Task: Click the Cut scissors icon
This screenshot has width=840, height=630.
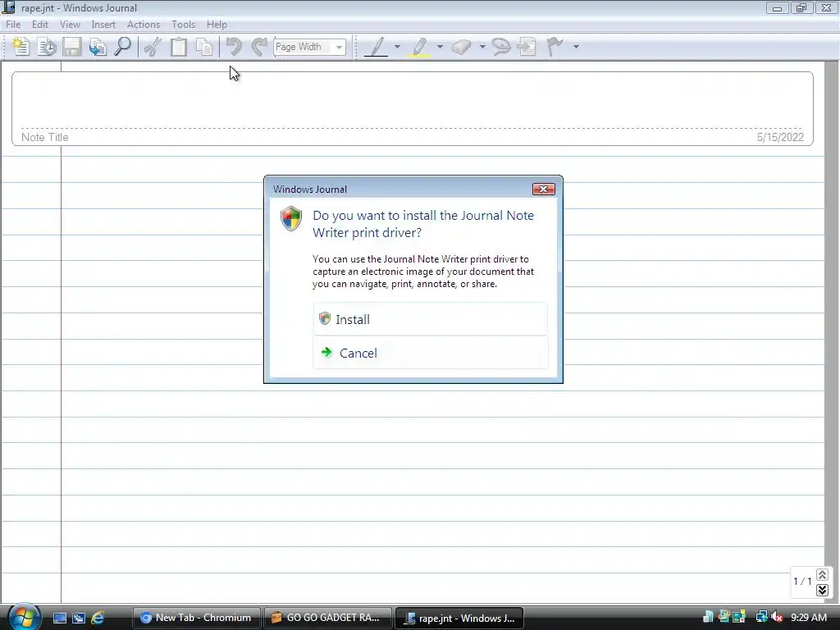Action: (153, 47)
